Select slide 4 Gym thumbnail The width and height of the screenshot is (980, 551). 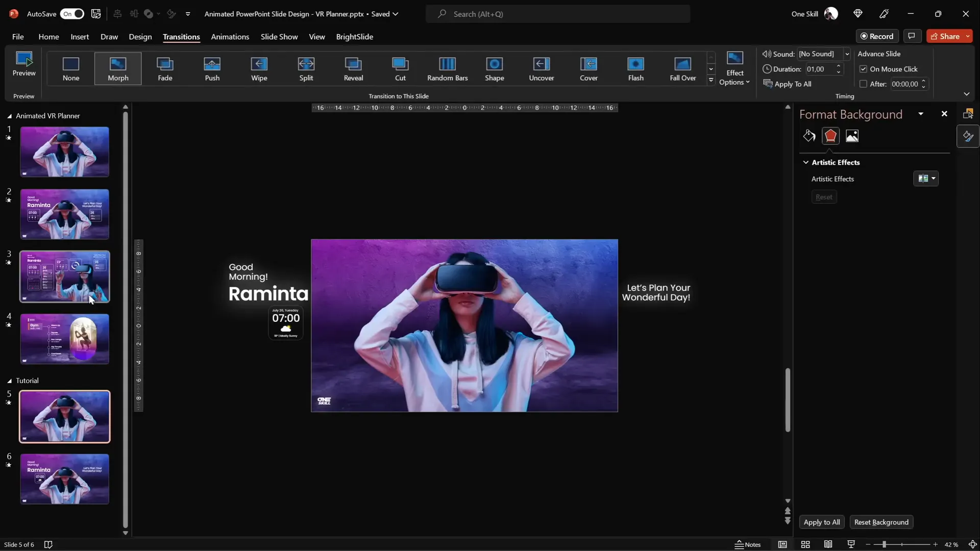65,339
